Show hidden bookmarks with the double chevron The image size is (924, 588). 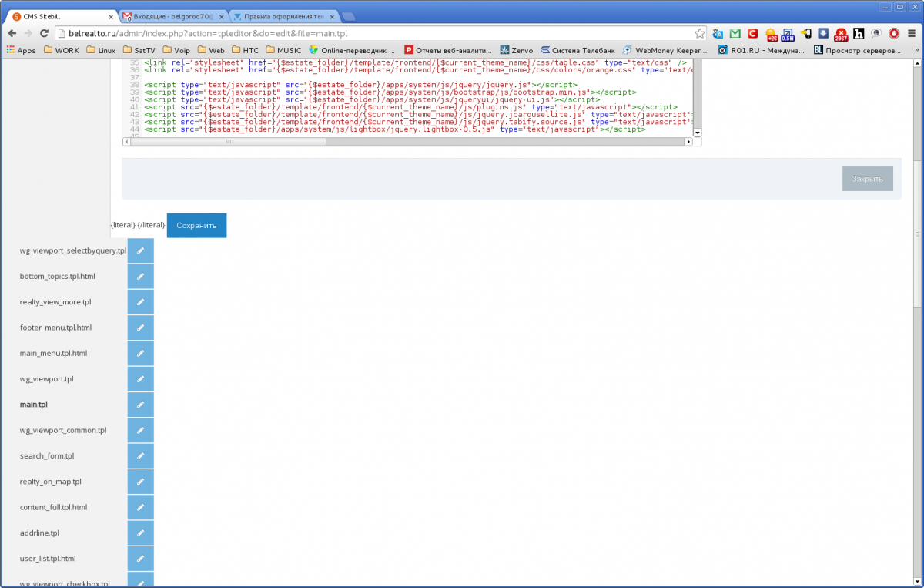coord(916,50)
